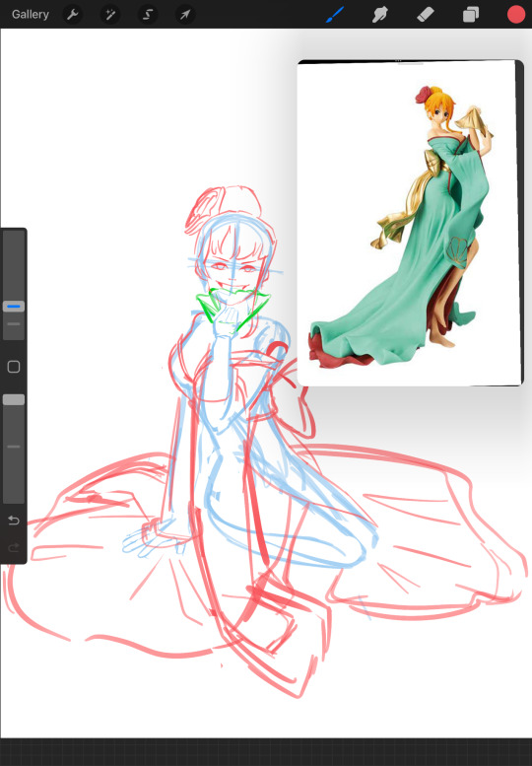Viewport: 532px width, 766px height.
Task: Tap the square Modify button on sidebar
Action: (x=14, y=367)
